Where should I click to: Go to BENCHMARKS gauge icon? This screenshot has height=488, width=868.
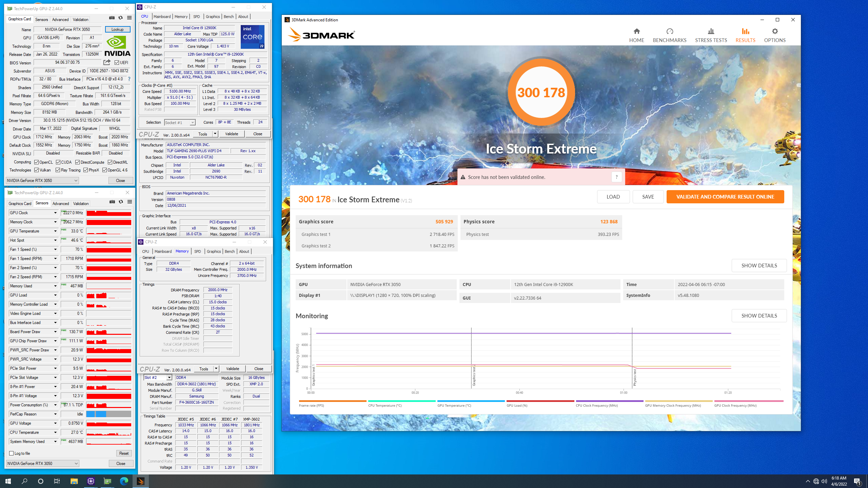tap(669, 31)
